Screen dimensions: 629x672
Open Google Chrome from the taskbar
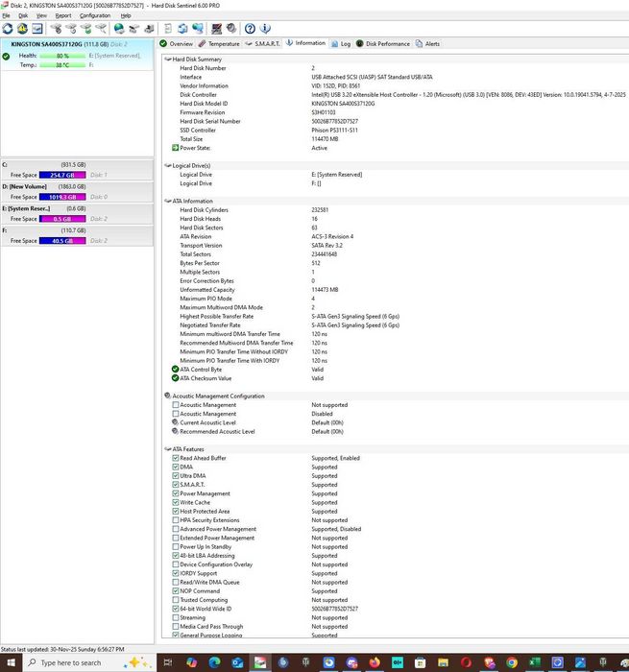(x=512, y=662)
